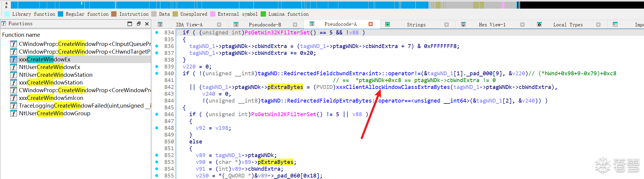Open the Local Types tab
The width and height of the screenshot is (644, 179).
568,25
